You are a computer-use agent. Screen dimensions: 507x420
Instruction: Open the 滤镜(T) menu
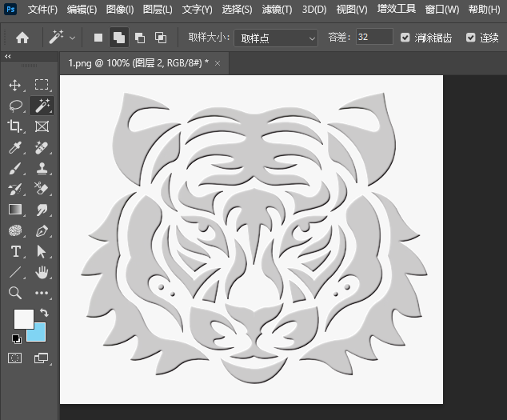(x=277, y=10)
